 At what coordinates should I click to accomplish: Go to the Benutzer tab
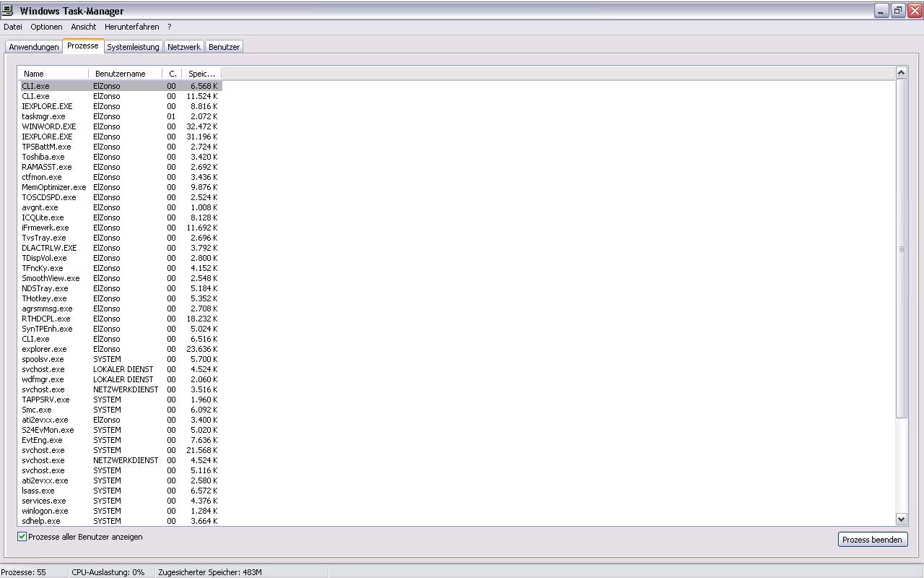(x=224, y=47)
